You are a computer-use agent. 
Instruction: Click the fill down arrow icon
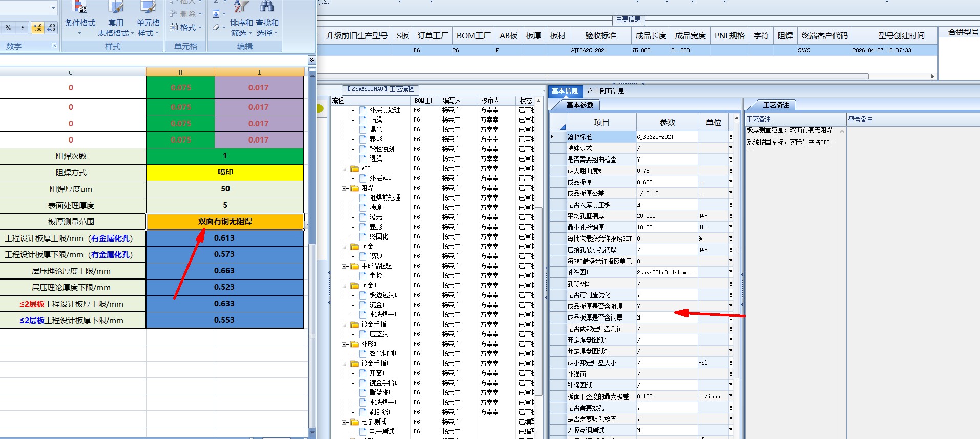[216, 14]
